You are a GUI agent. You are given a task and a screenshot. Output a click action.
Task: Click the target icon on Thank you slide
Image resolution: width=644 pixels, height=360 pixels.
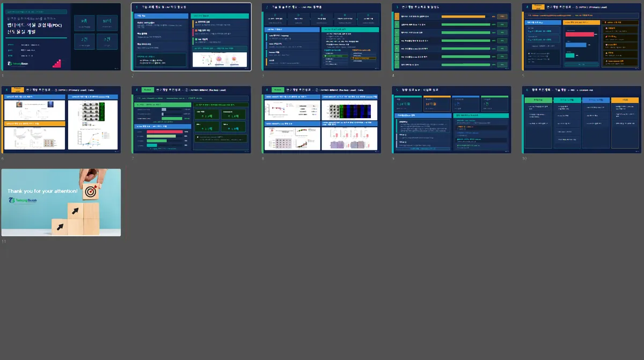tap(92, 191)
